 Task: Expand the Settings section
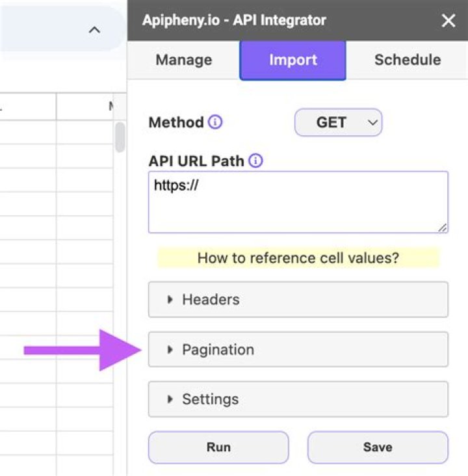click(x=298, y=399)
